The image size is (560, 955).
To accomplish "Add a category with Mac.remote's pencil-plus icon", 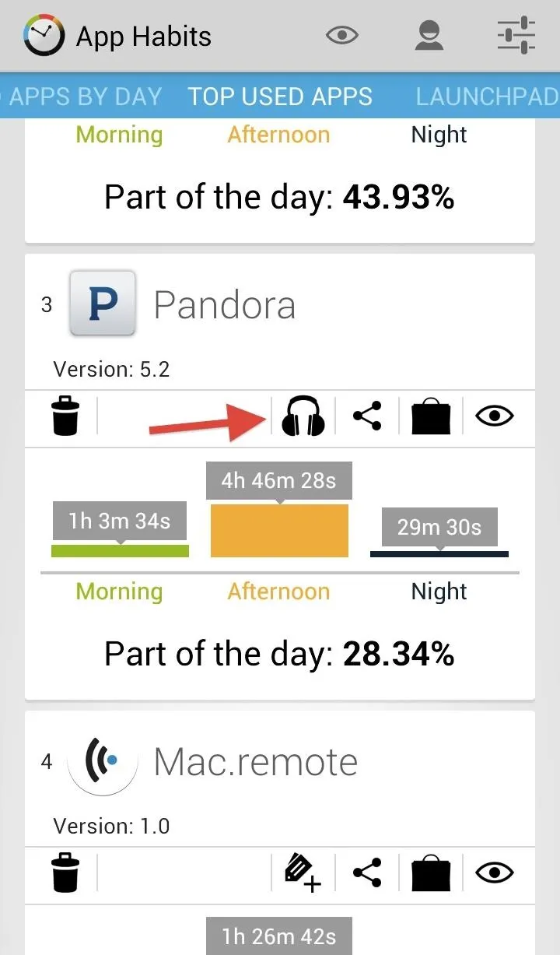I will pyautogui.click(x=302, y=873).
